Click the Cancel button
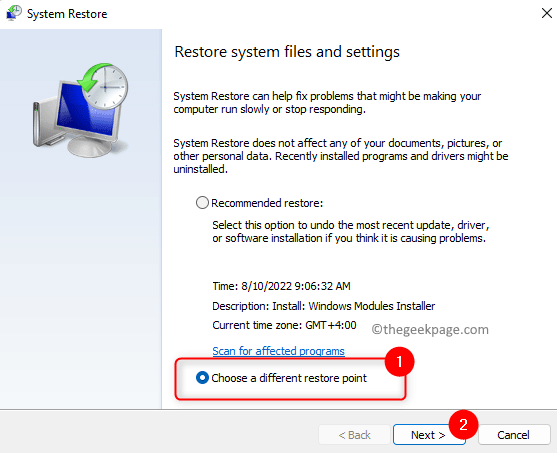The image size is (557, 453). coord(514,435)
